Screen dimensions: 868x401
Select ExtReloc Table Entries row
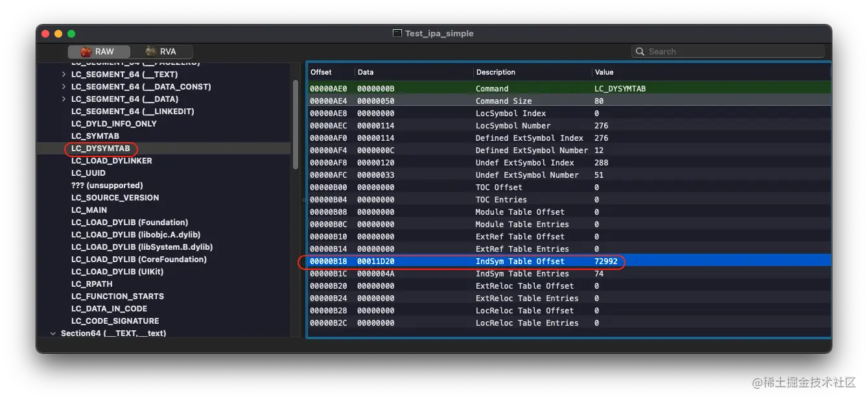(x=569, y=298)
